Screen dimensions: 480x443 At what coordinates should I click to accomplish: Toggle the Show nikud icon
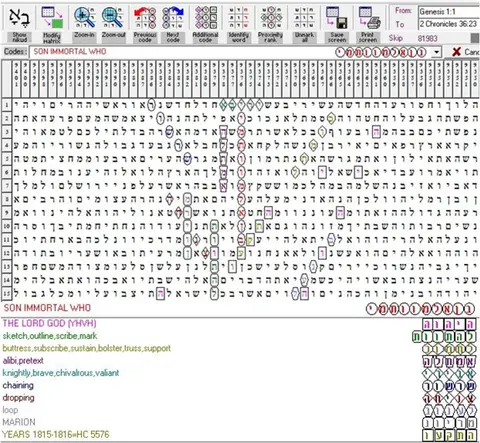[19, 18]
